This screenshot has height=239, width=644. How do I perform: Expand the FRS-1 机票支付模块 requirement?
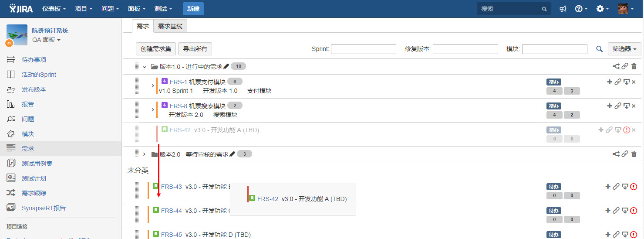click(x=153, y=86)
